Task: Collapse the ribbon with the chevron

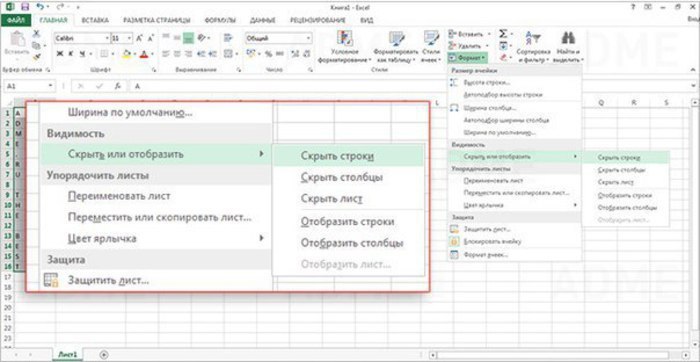Action: click(692, 70)
